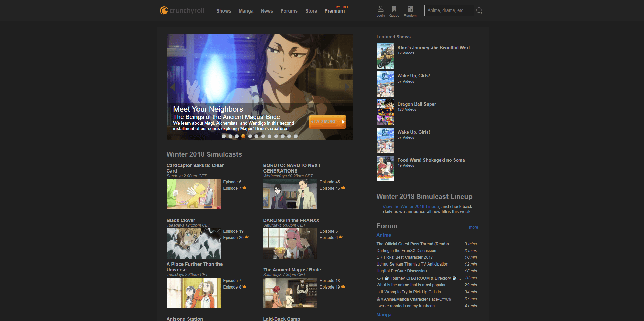The height and width of the screenshot is (321, 644).
Task: Open the Login panel
Action: click(380, 11)
